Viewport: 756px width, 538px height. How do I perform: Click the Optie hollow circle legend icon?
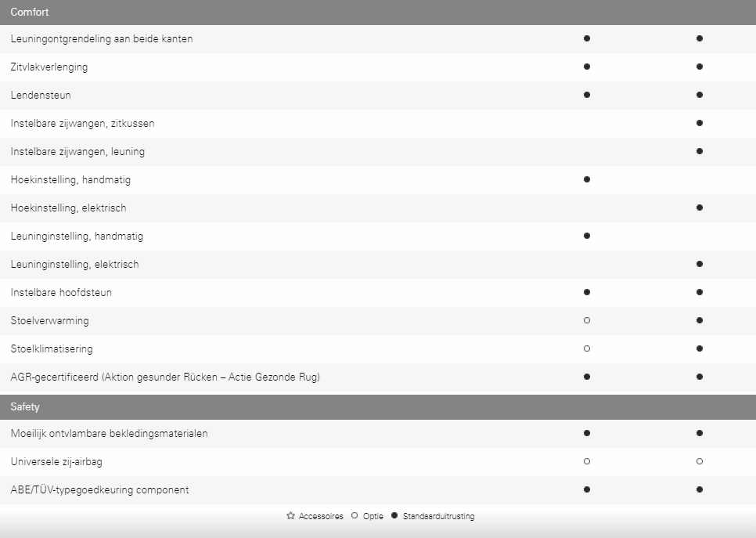(x=355, y=516)
